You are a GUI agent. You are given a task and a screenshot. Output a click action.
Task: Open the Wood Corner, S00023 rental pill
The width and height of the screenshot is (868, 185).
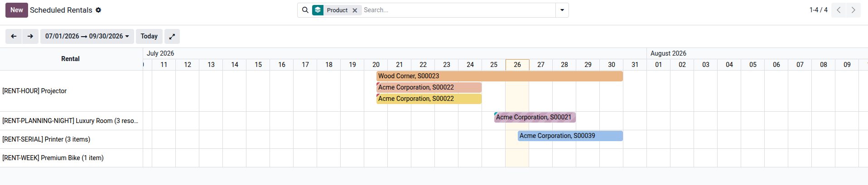coord(500,76)
